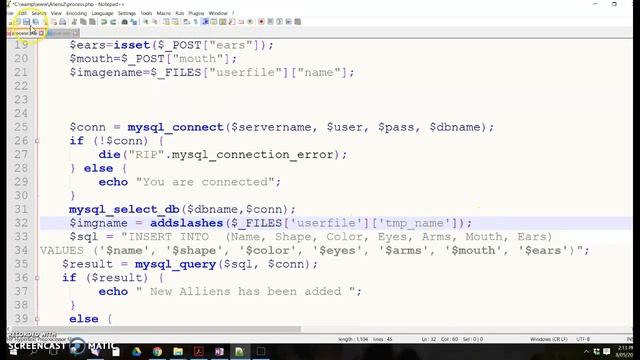Switch to the second inactive document tab
Viewport: 640px width, 360px height.
click(x=62, y=33)
